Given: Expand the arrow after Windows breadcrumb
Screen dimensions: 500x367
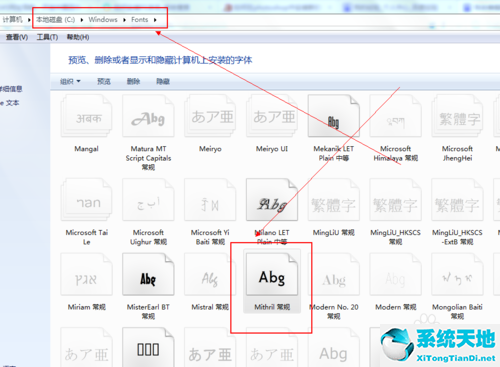Looking at the screenshot, I should point(124,20).
